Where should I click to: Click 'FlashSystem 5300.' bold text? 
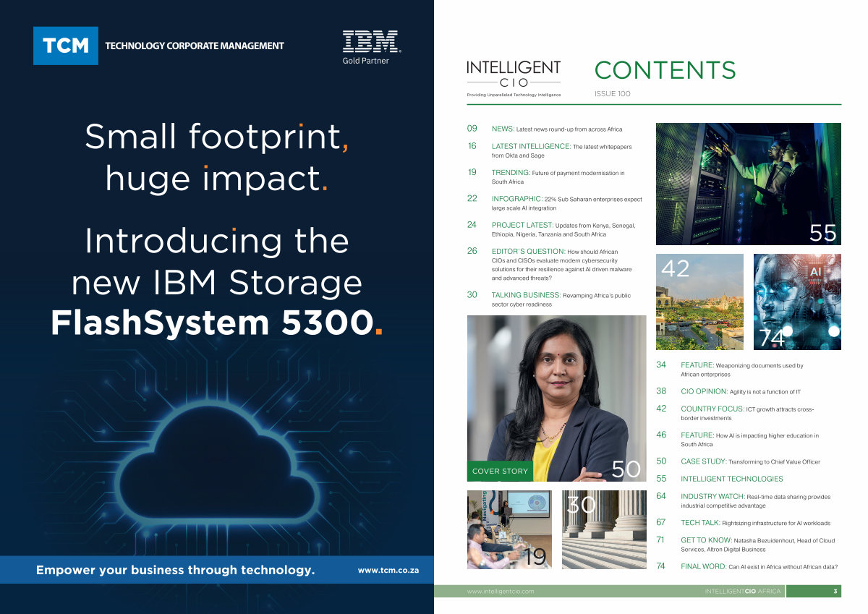216,323
